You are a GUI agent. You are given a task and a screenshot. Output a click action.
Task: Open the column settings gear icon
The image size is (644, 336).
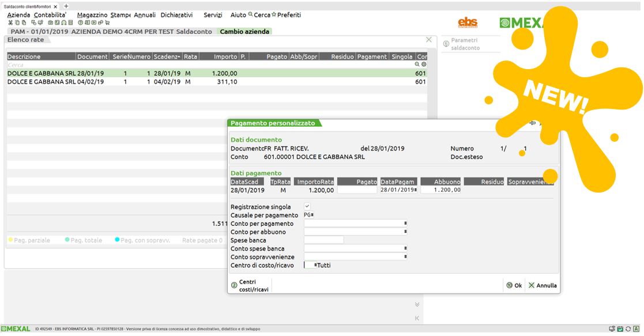(424, 65)
